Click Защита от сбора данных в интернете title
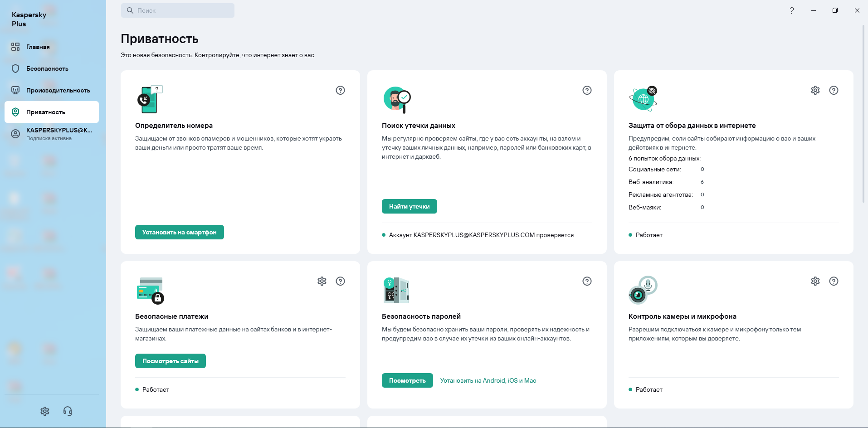868x428 pixels. coord(692,126)
